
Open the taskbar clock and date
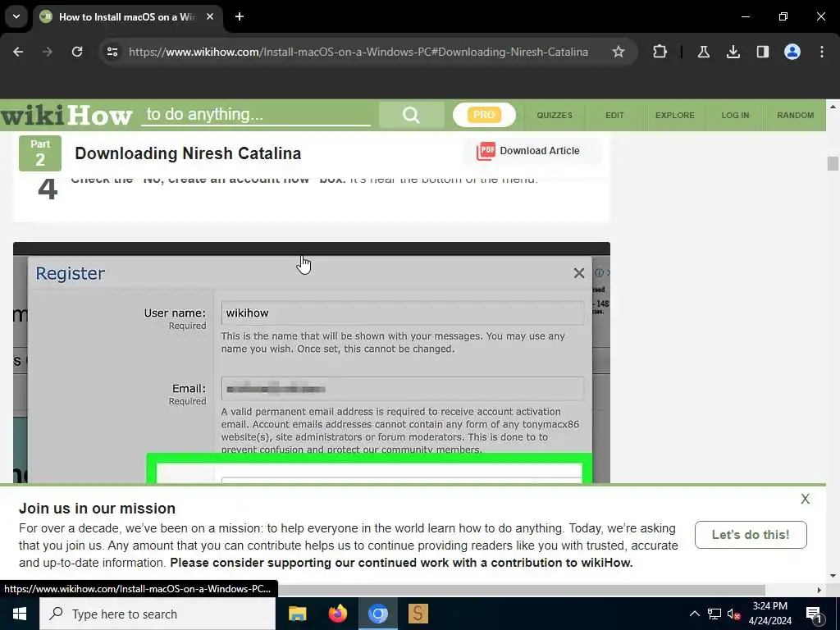769,614
